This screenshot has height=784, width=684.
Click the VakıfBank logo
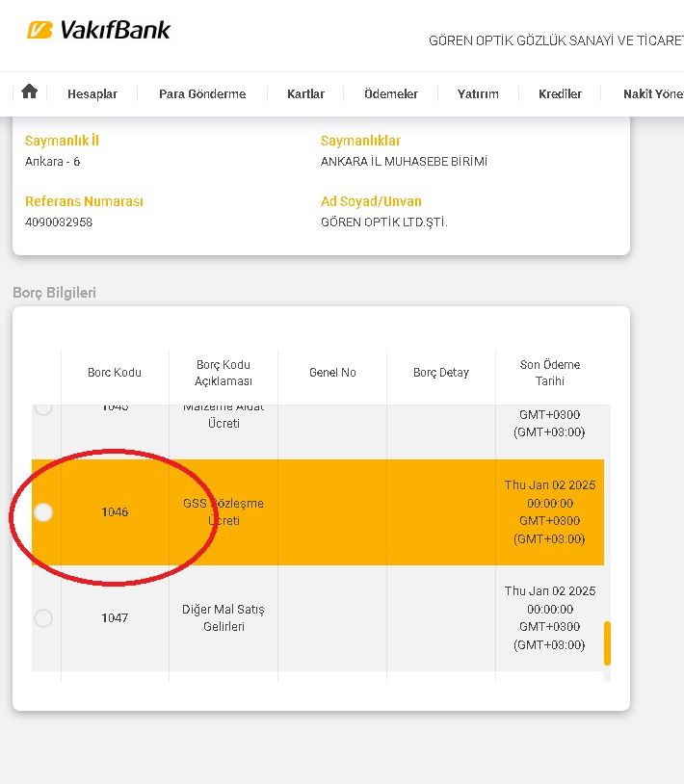(x=98, y=30)
